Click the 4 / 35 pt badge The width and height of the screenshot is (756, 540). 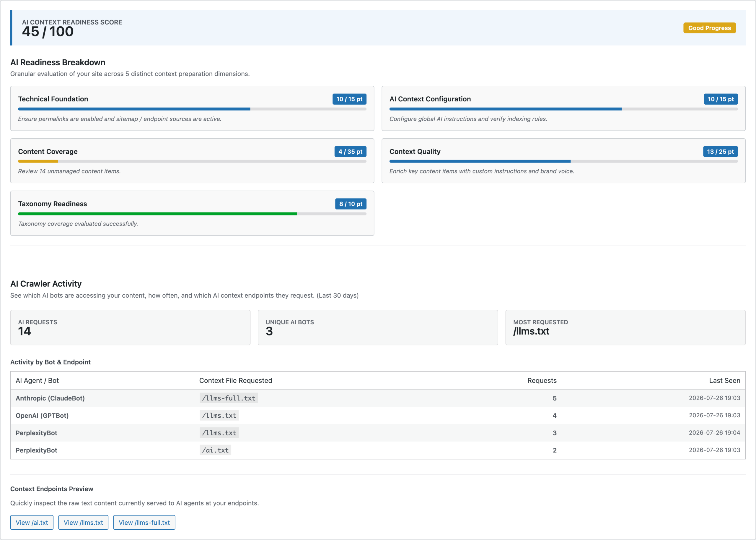pyautogui.click(x=350, y=152)
